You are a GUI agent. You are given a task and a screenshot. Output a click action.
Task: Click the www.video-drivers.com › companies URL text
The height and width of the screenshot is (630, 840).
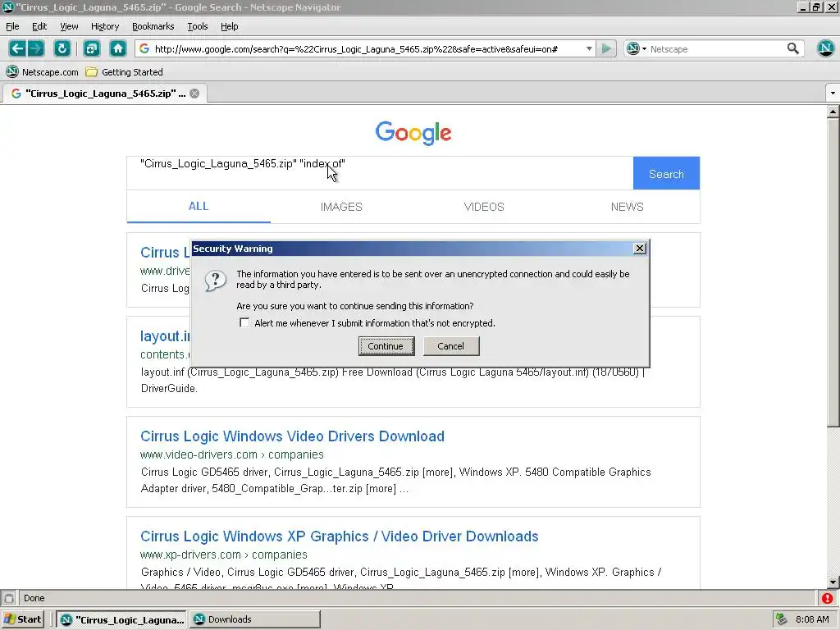point(232,454)
